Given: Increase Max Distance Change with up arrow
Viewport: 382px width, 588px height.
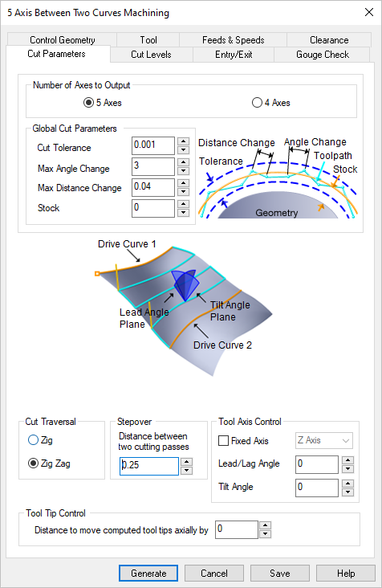Looking at the screenshot, I should coord(183,183).
